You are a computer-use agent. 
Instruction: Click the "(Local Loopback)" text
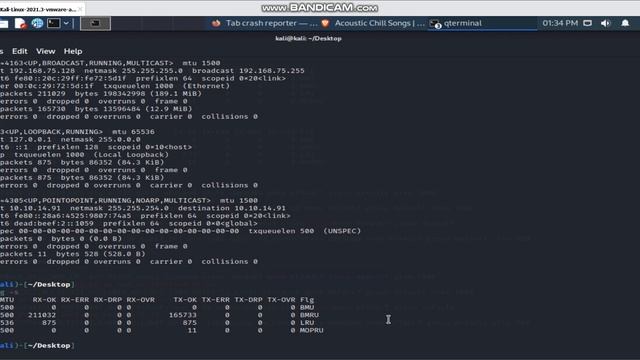click(131, 155)
